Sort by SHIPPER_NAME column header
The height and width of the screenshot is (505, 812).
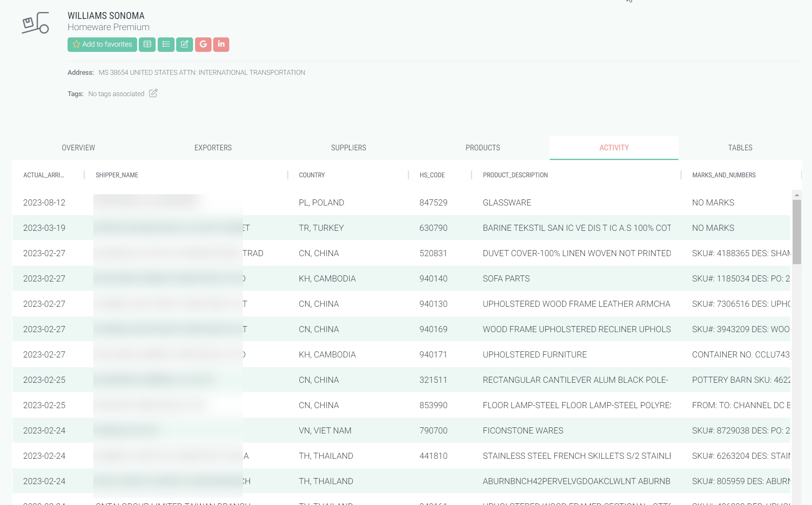(x=117, y=175)
